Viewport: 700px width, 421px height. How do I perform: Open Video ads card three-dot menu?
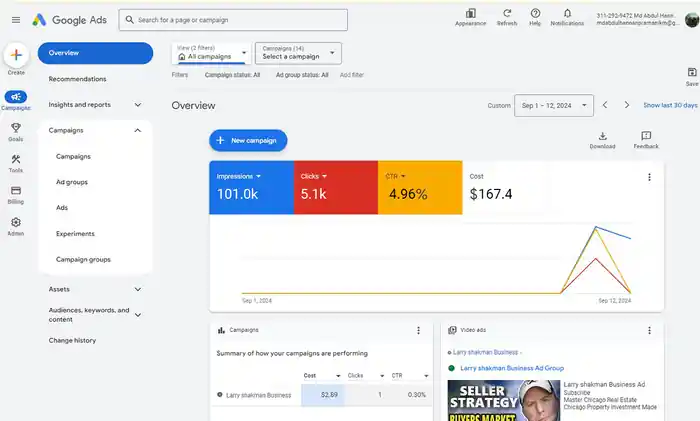649,330
